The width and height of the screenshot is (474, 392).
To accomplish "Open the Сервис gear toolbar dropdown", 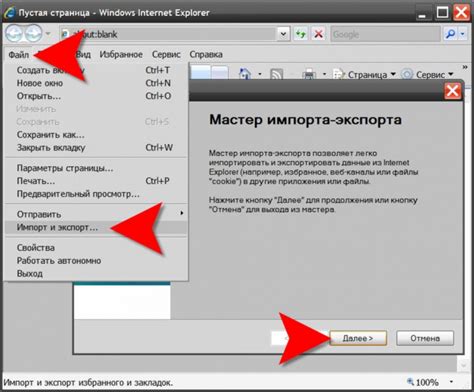I will [427, 74].
